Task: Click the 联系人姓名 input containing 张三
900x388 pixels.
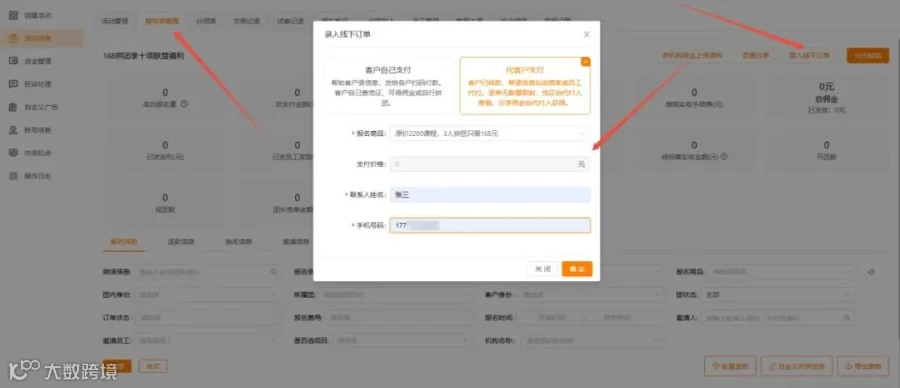Action: coord(490,195)
